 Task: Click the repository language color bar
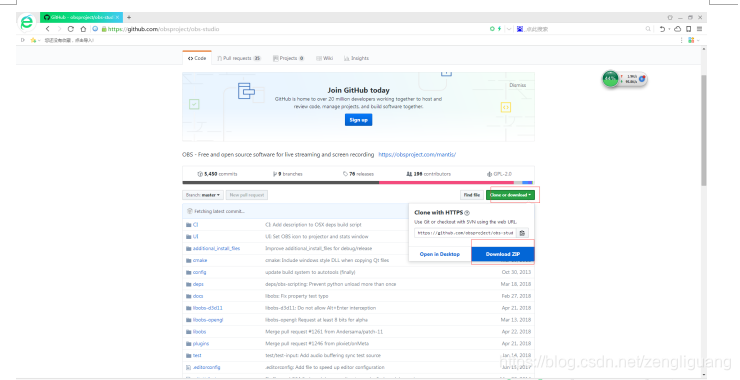point(358,183)
